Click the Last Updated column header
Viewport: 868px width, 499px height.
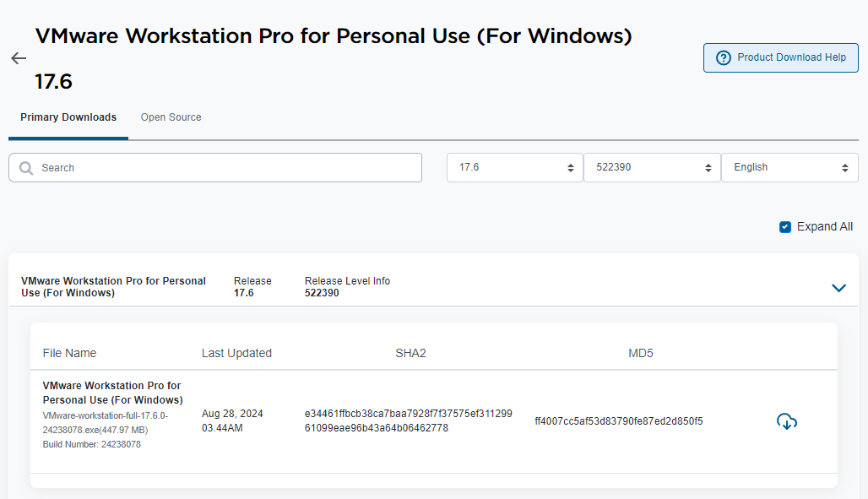[237, 353]
